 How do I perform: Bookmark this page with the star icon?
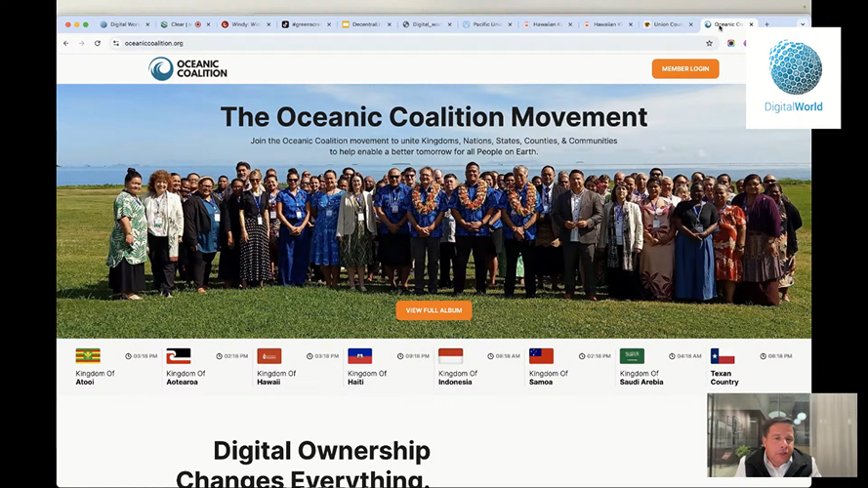(709, 43)
